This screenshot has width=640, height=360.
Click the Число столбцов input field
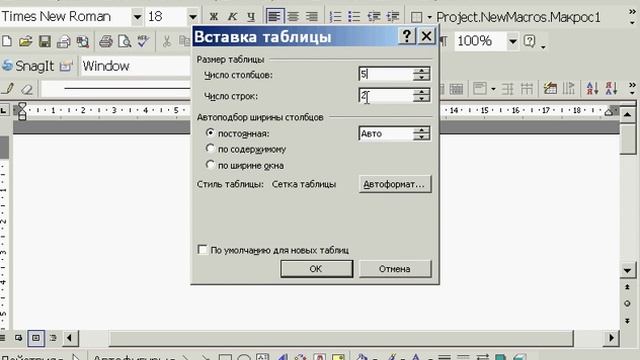tap(386, 74)
